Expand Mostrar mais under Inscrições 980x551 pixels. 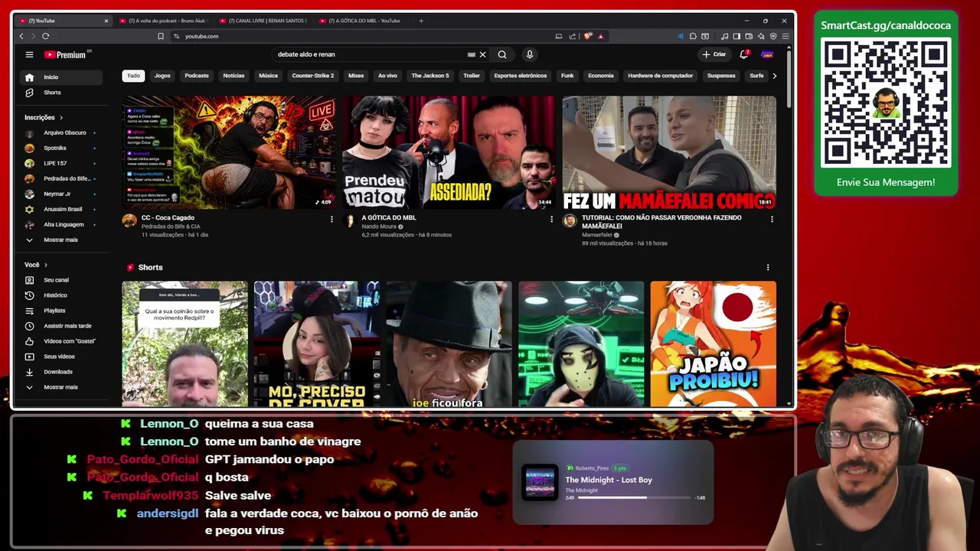[x=61, y=240]
